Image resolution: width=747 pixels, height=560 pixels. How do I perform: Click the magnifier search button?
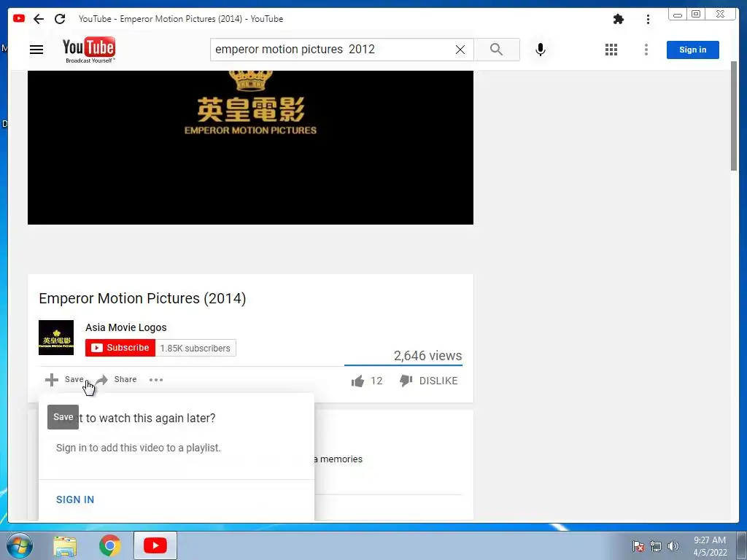pyautogui.click(x=496, y=50)
